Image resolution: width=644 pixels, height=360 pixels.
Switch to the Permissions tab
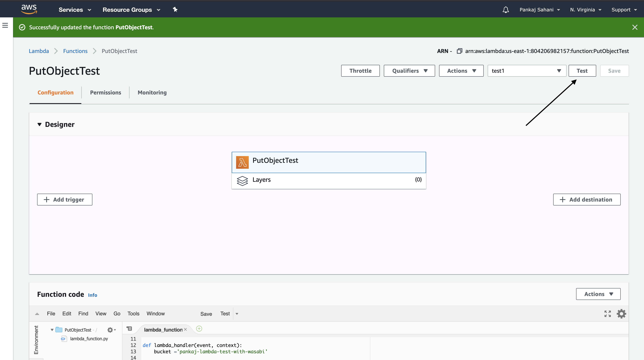[x=105, y=92]
